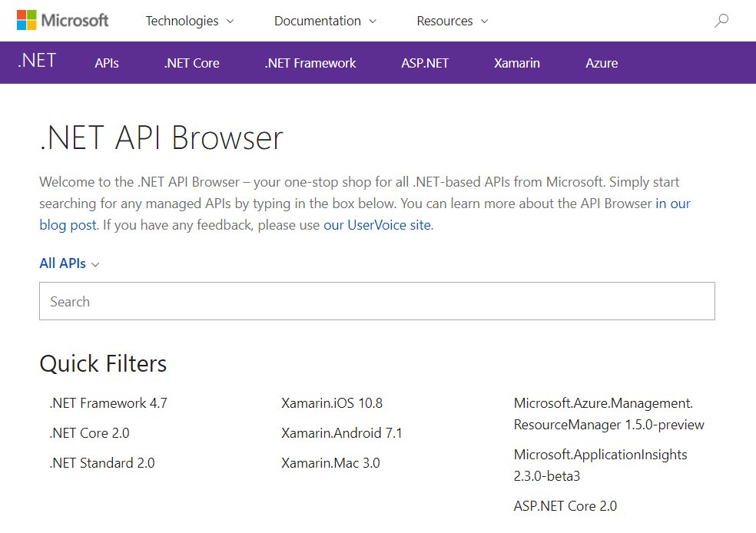The image size is (756, 533).
Task: Click the .NET API Browser heading
Action: pyautogui.click(x=161, y=137)
